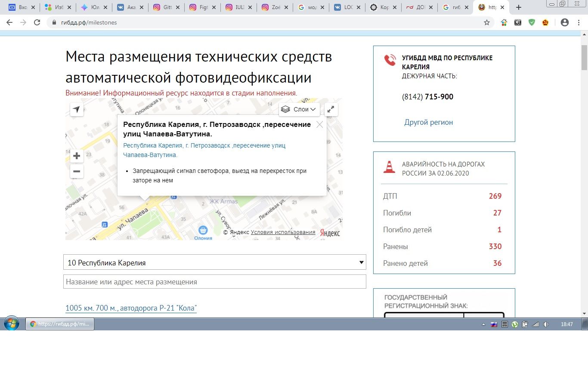Click the Другой регион link

pos(428,122)
